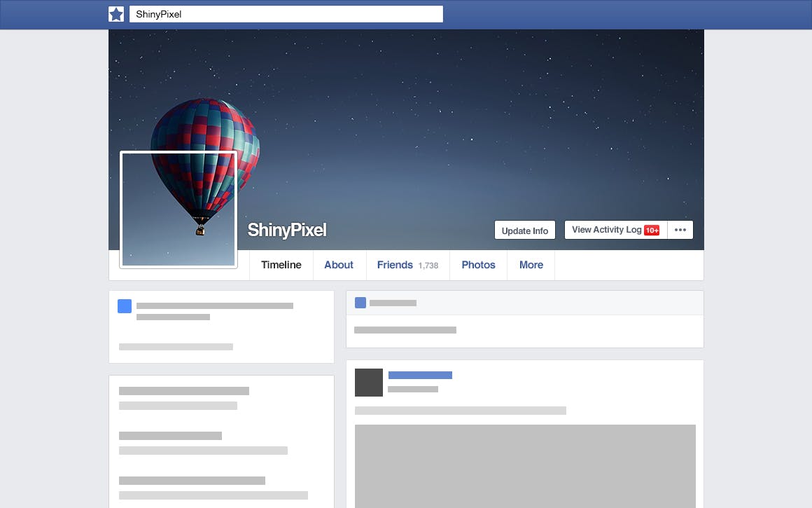Focus the ShinyPixel search field
This screenshot has height=508, width=812.
286,14
